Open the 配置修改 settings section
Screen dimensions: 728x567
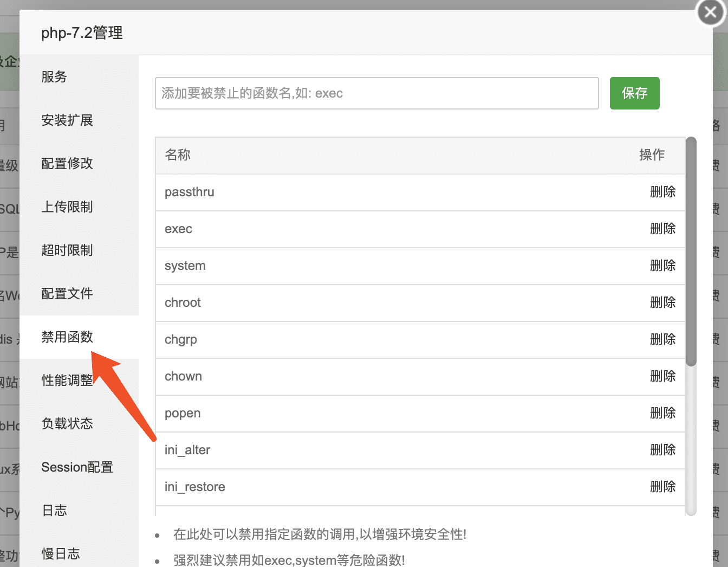67,164
